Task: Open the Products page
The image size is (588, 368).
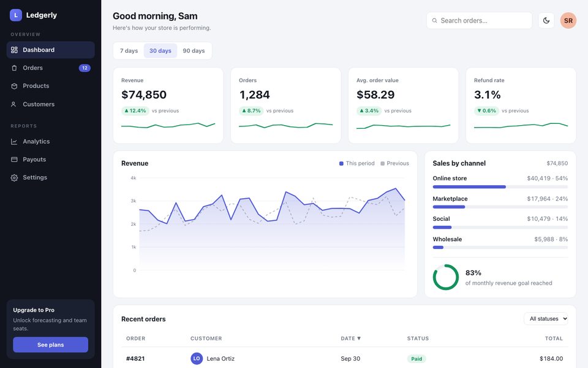Action: point(51,86)
